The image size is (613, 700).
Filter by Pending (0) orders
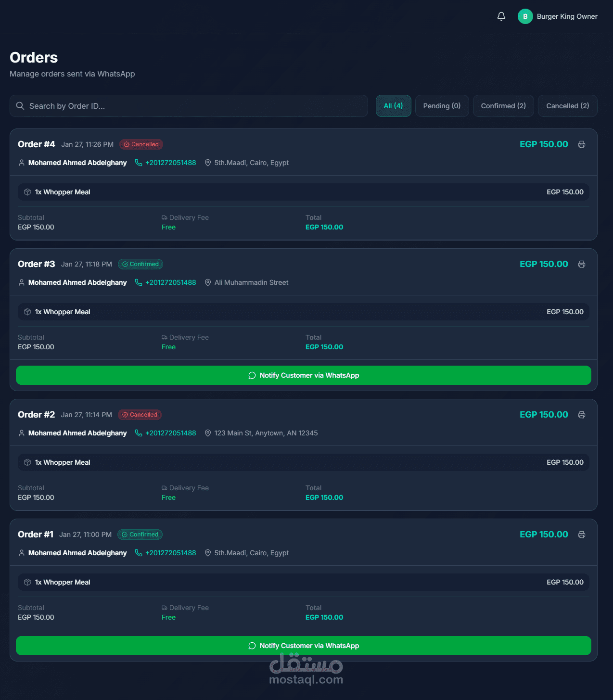pos(442,106)
